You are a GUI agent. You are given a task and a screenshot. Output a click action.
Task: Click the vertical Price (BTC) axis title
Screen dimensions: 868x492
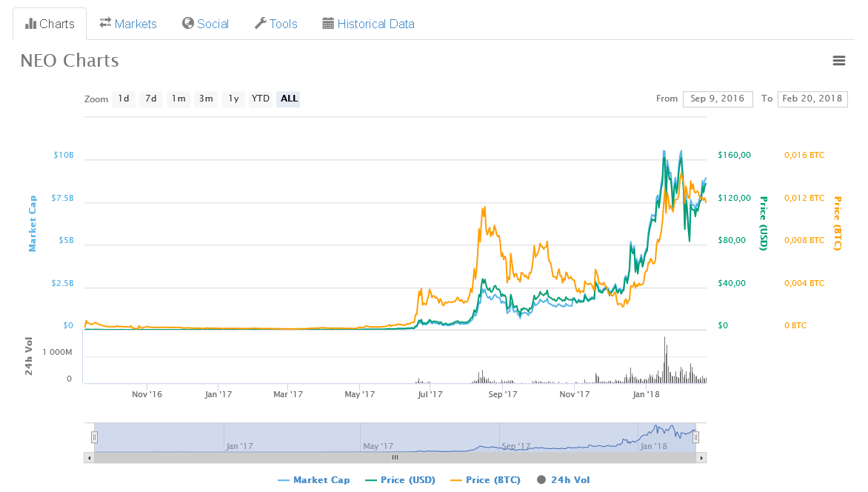838,223
